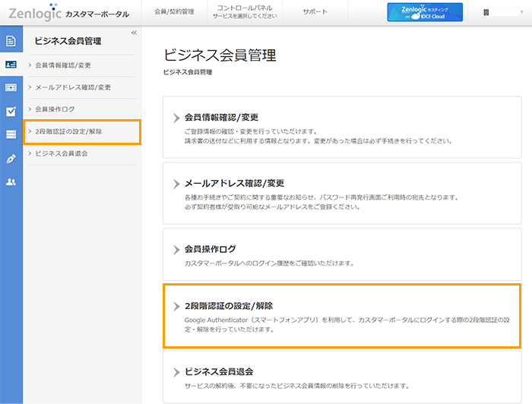The image size is (532, 404).
Task: Open the サポート menu
Action: [x=315, y=12]
